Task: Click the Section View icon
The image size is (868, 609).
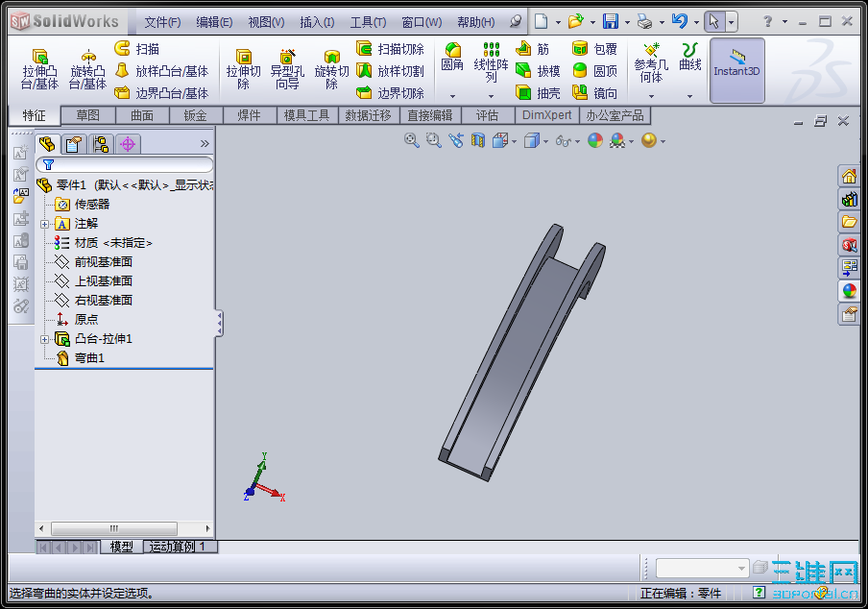Action: (478, 140)
